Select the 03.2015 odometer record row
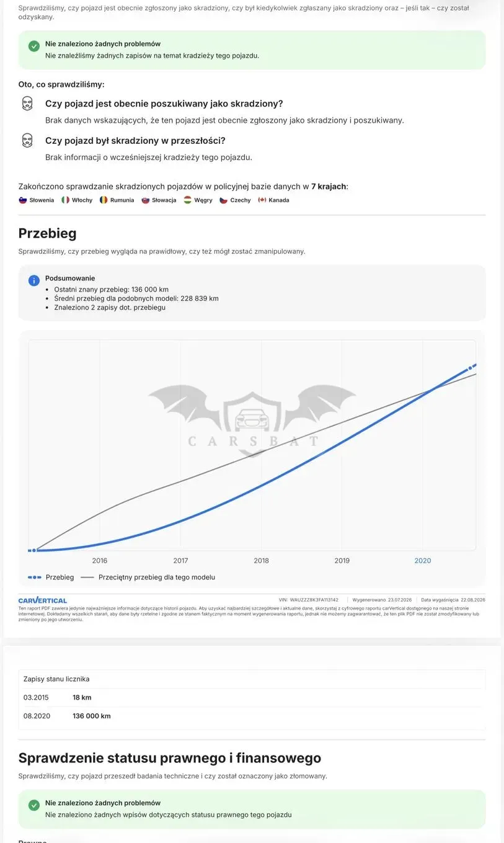Screen dimensions: 504x843 click(x=252, y=698)
